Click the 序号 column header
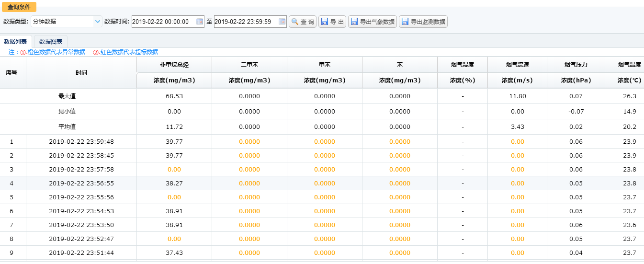 (x=11, y=73)
